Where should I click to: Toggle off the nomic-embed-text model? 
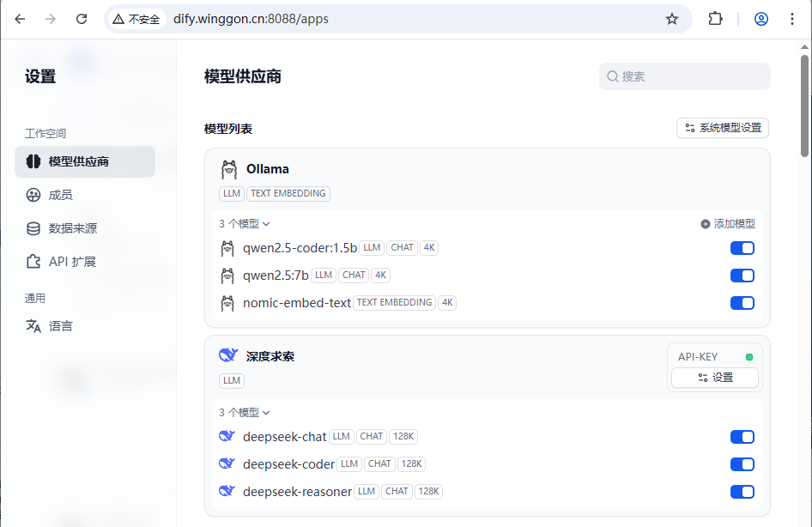point(742,303)
